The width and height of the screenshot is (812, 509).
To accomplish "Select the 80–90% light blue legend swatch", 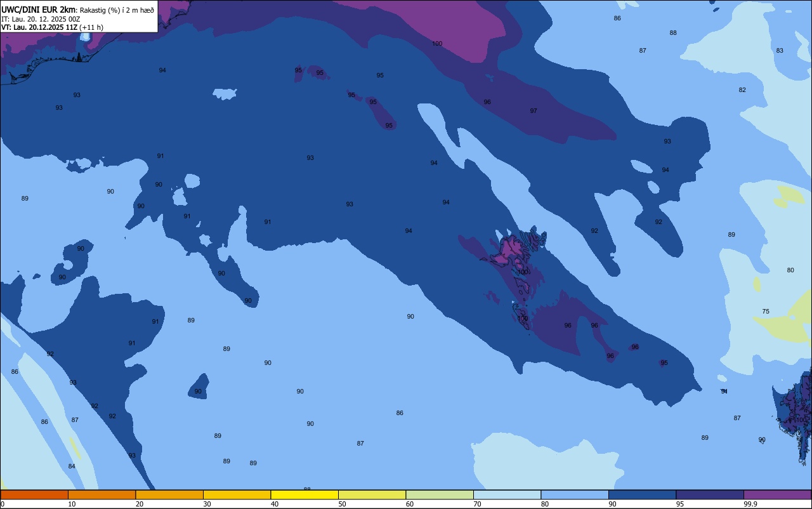I will coord(575,494).
